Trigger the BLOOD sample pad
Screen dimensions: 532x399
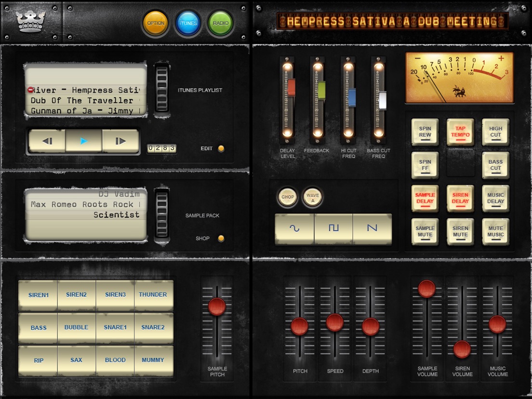point(115,360)
